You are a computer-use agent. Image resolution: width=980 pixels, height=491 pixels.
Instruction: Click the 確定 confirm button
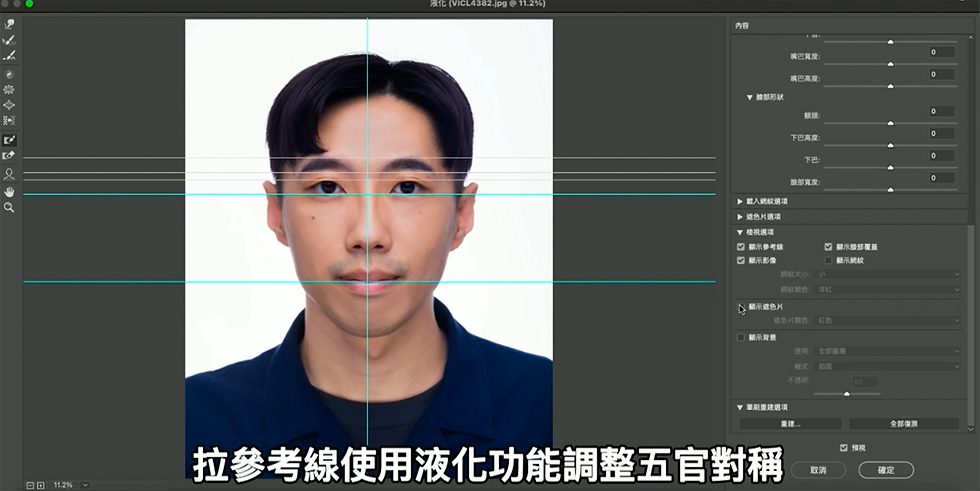click(x=886, y=470)
